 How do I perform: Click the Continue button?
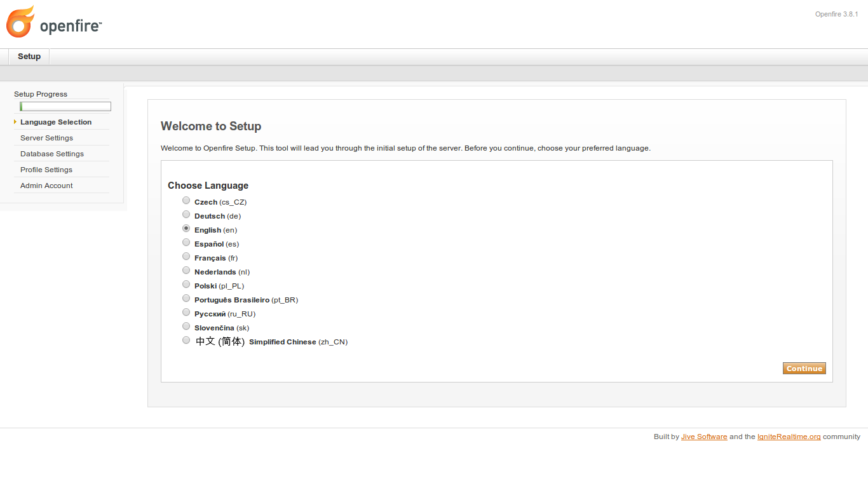click(804, 369)
